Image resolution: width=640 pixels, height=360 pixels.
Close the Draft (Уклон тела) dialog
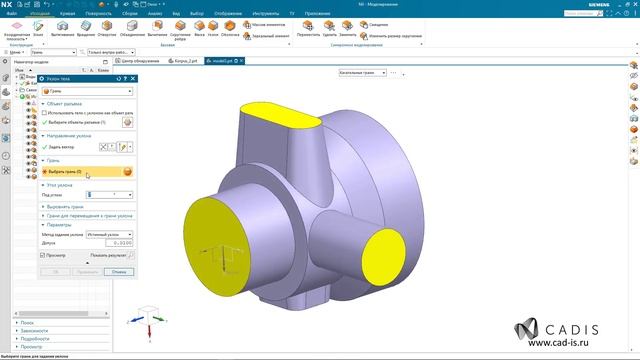tap(133, 78)
